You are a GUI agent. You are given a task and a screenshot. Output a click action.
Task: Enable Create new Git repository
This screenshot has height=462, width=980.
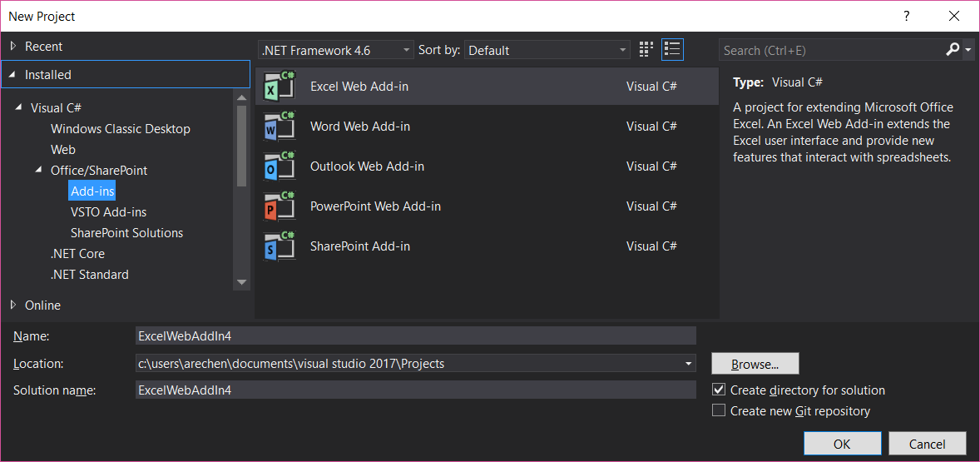(x=719, y=410)
